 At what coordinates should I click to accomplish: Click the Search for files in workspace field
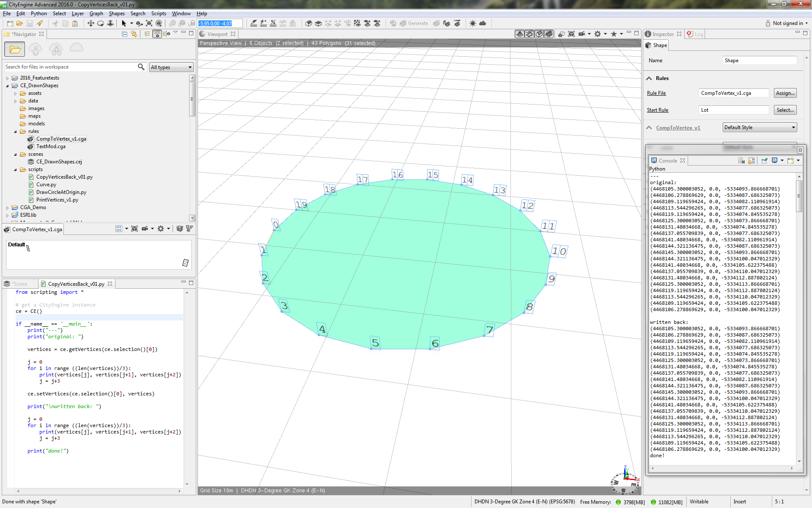70,67
